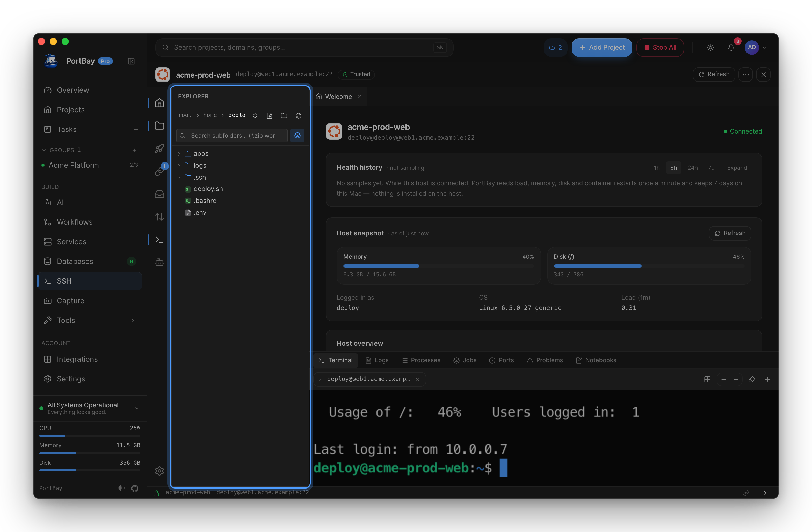This screenshot has width=812, height=532.
Task: Toggle the layers filter beside subfolder search
Action: tap(297, 135)
